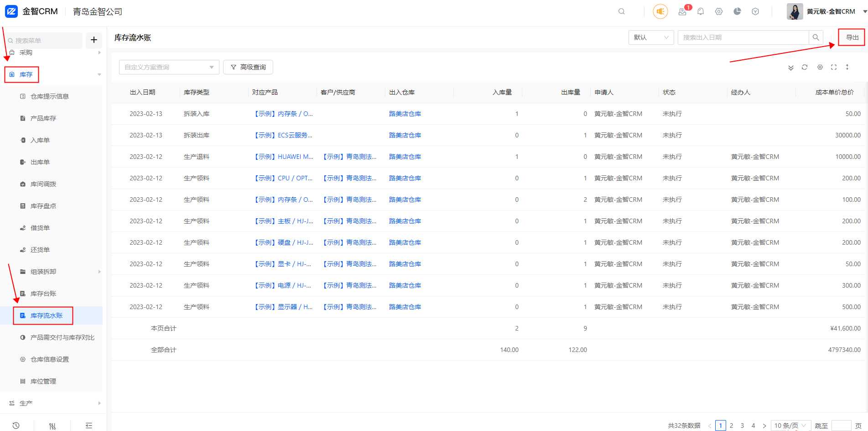
Task: Click the 成本单价总价 column header
Action: click(835, 92)
